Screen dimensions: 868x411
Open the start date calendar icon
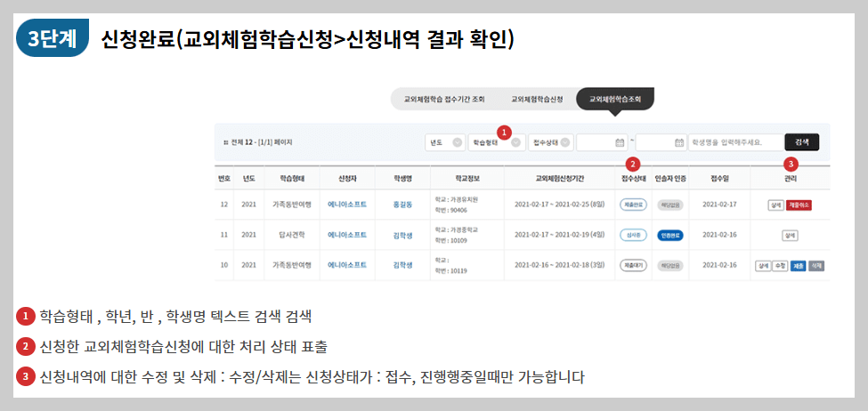pyautogui.click(x=620, y=142)
